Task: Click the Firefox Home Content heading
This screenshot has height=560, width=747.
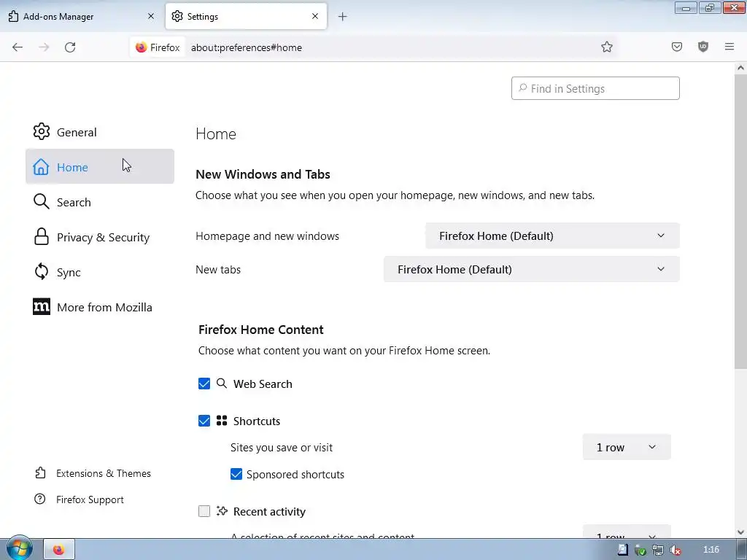Action: (260, 330)
